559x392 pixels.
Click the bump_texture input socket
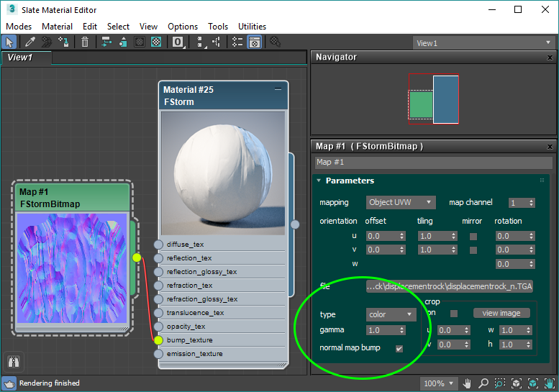[158, 340]
